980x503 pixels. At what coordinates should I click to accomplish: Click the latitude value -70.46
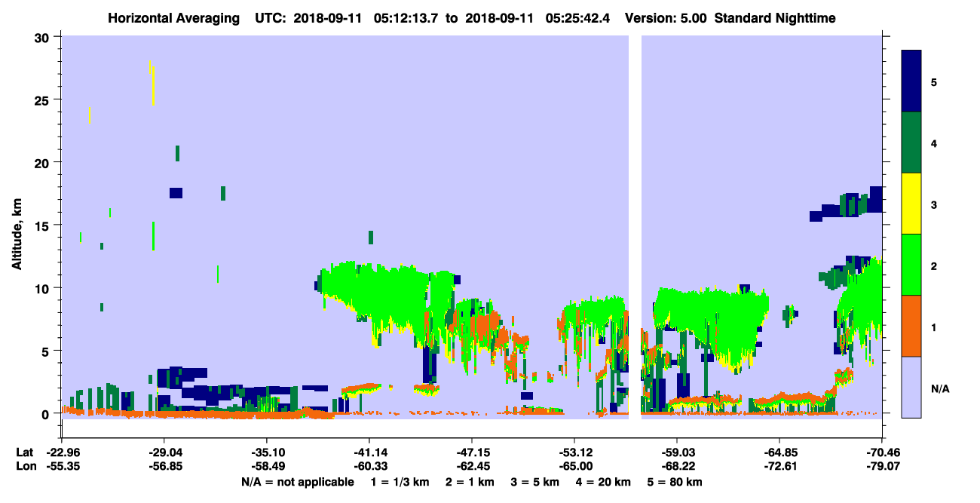[882, 452]
